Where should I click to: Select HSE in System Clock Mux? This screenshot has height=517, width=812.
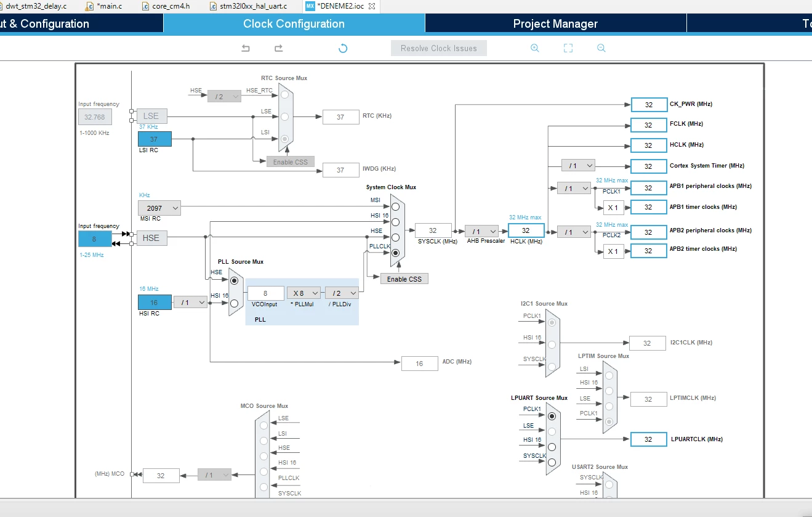click(x=395, y=237)
